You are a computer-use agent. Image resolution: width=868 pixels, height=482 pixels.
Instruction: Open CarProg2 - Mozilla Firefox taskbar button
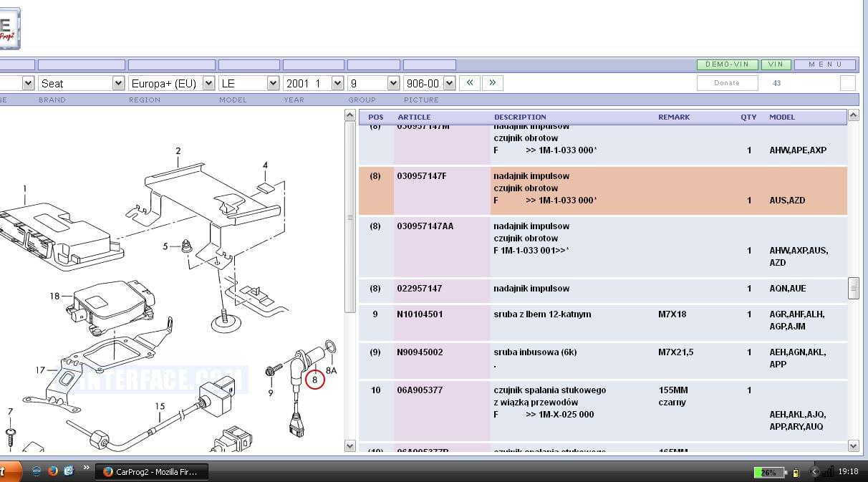tap(151, 471)
